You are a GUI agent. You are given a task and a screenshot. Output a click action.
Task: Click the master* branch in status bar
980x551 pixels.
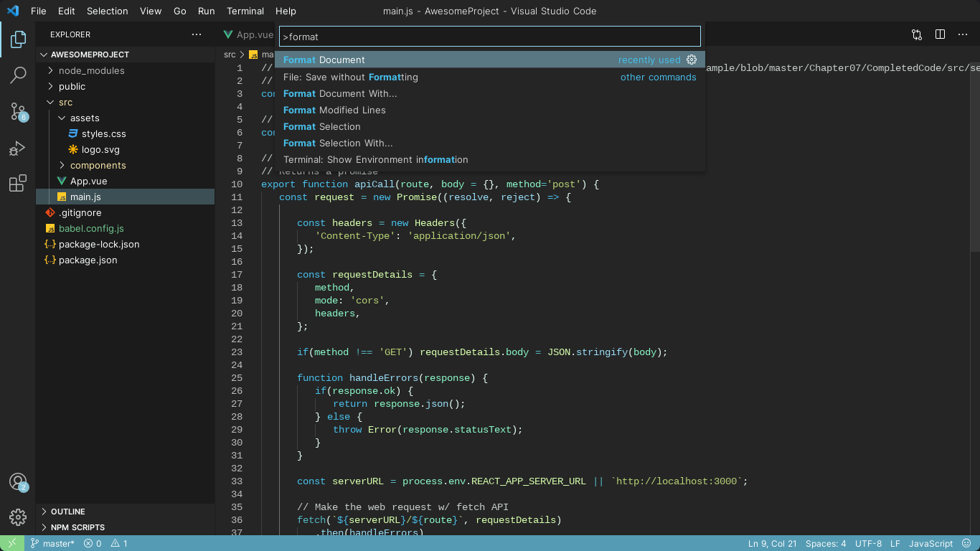coord(52,543)
